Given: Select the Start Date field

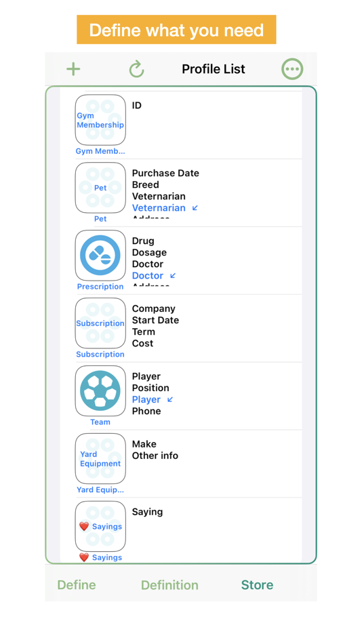Looking at the screenshot, I should pyautogui.click(x=155, y=321).
